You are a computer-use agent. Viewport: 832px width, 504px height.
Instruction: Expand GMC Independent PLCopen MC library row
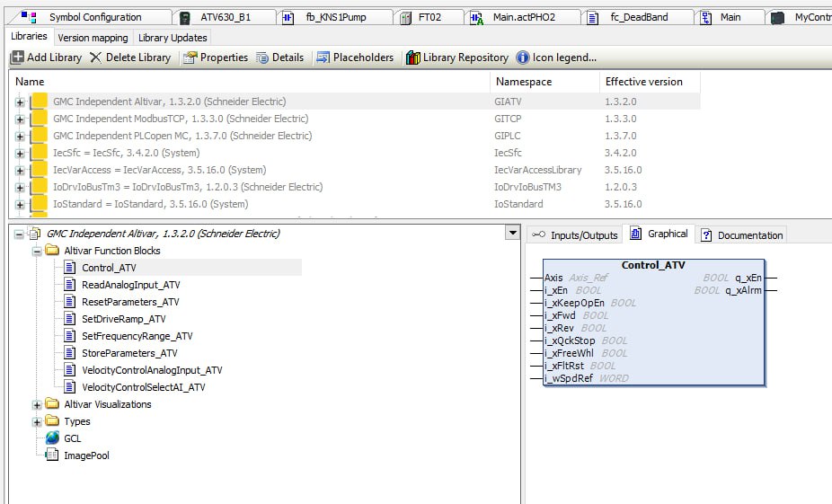click(x=20, y=137)
